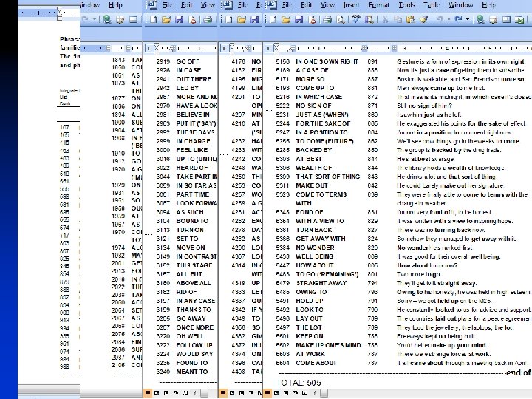This screenshot has height=399, width=532.
Task: Click the Paste clipboard icon
Action: point(411,20)
